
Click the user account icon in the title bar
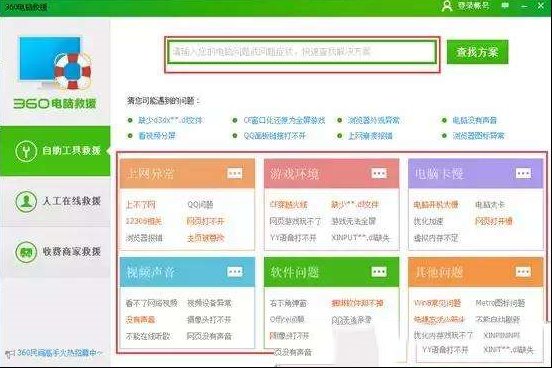[447, 6]
